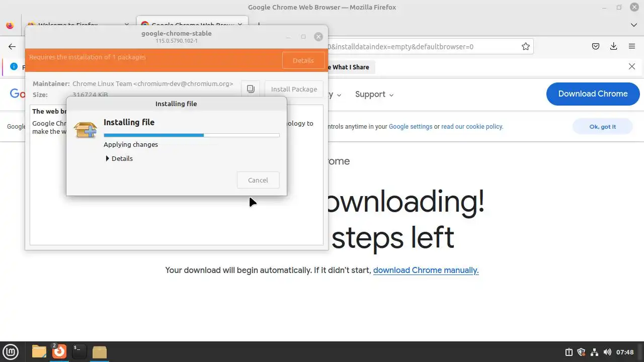Click the installation progress bar

click(x=191, y=135)
